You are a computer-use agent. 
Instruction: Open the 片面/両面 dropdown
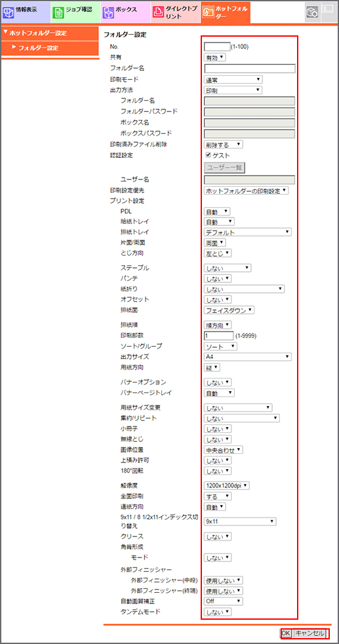[215, 243]
